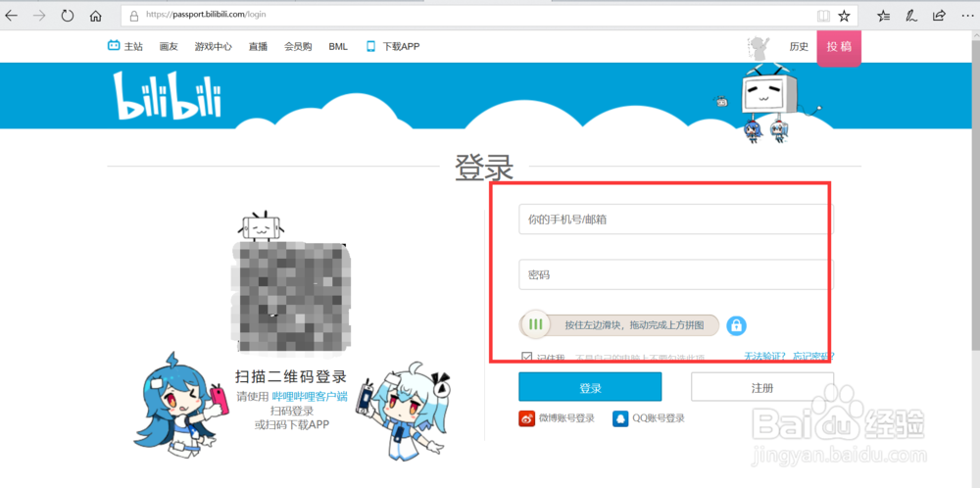Screen dimensions: 980x488
Task: Reload the page with the refresh icon
Action: tap(68, 16)
